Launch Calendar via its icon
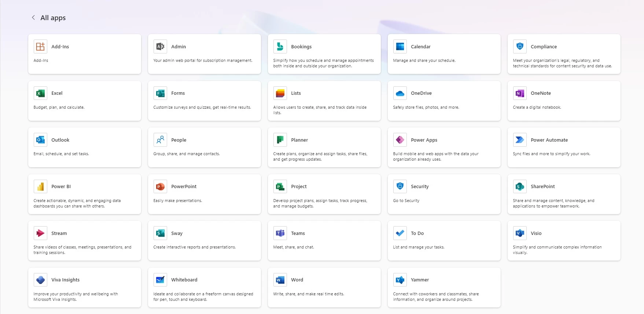This screenshot has width=644, height=314. (400, 46)
